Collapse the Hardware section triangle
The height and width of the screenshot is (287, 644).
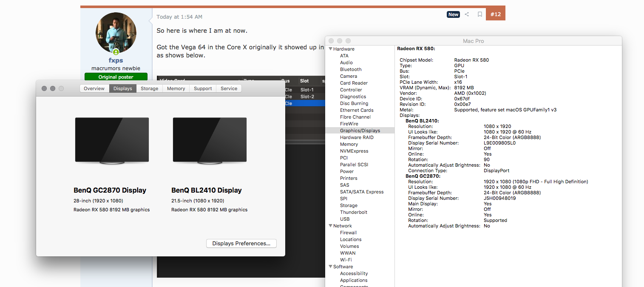(330, 49)
